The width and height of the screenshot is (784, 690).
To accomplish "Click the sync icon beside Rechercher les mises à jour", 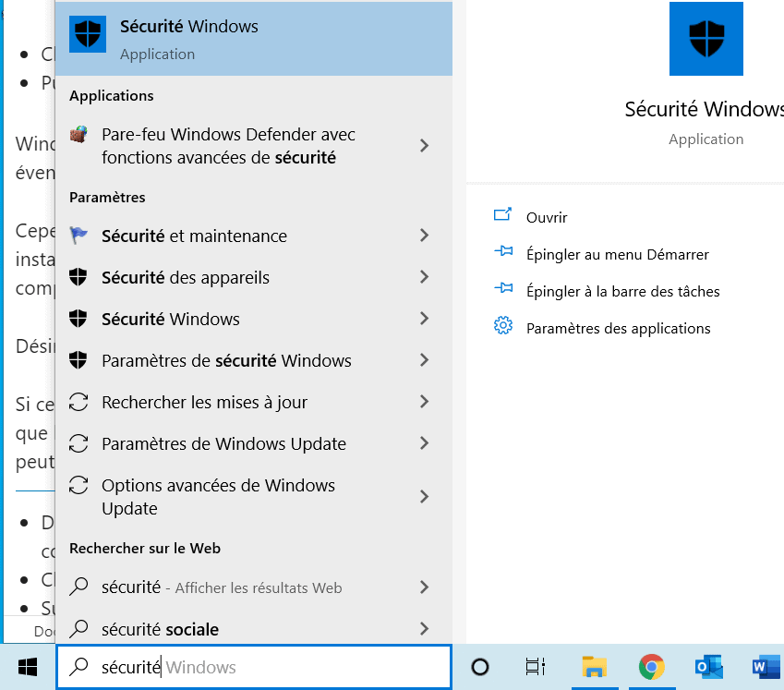I will point(78,402).
